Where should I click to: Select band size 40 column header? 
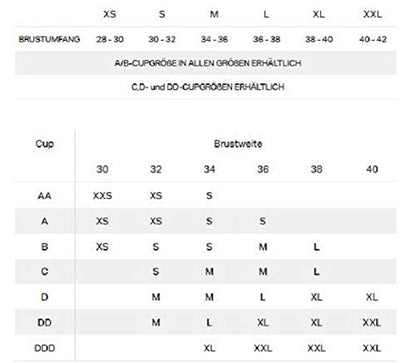[372, 169]
